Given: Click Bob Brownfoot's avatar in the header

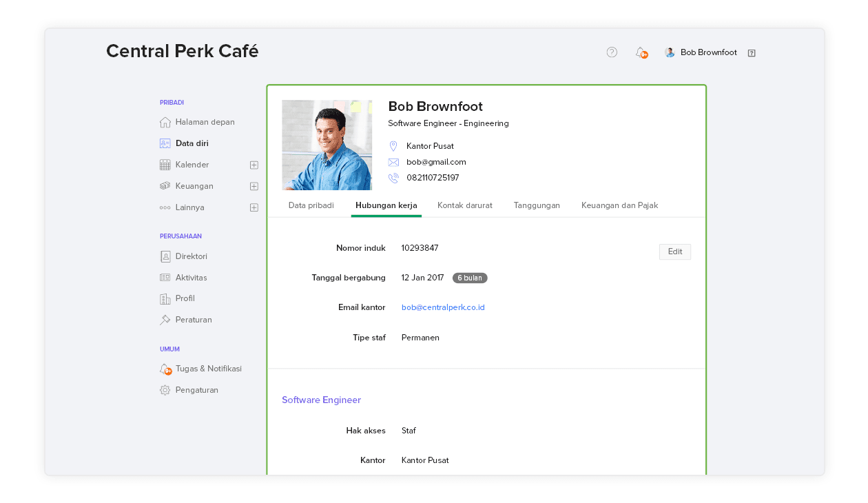Looking at the screenshot, I should [670, 52].
